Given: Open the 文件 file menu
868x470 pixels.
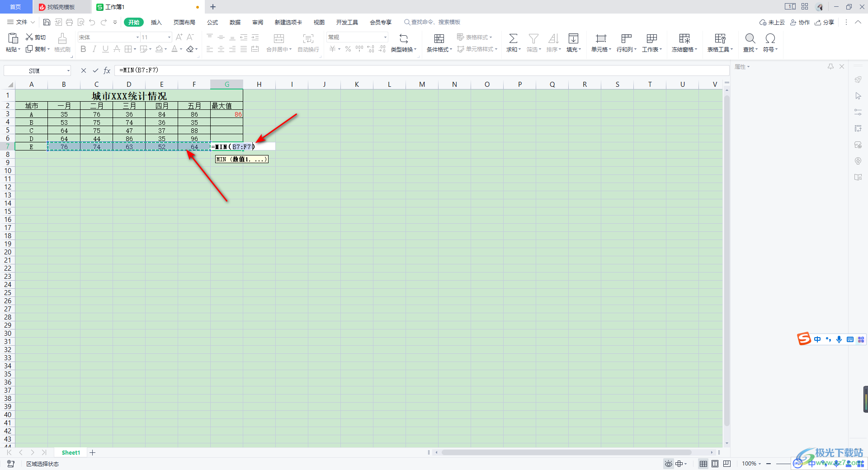Looking at the screenshot, I should click(21, 22).
